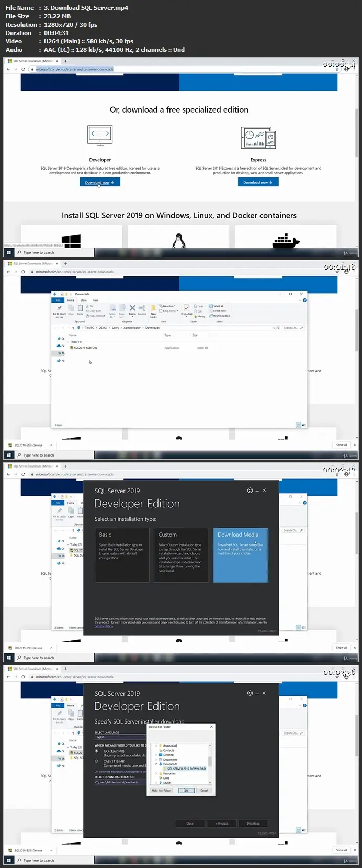Select the Custom installation type tile

click(x=181, y=555)
